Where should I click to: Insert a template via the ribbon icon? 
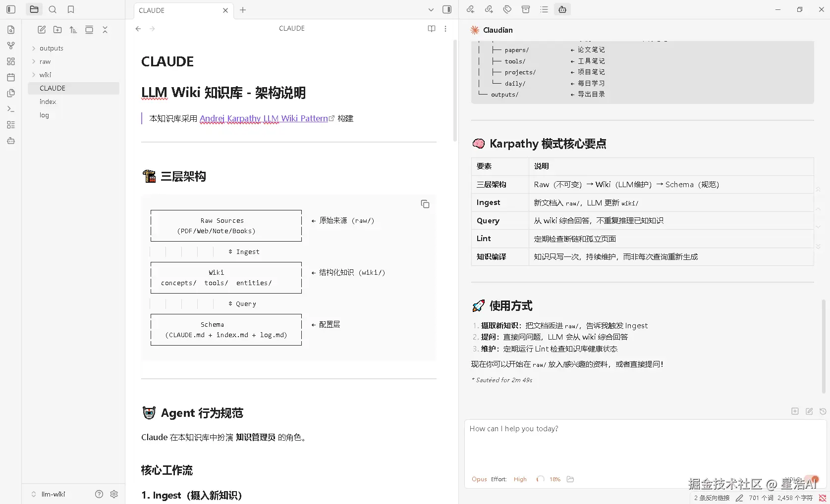11,93
